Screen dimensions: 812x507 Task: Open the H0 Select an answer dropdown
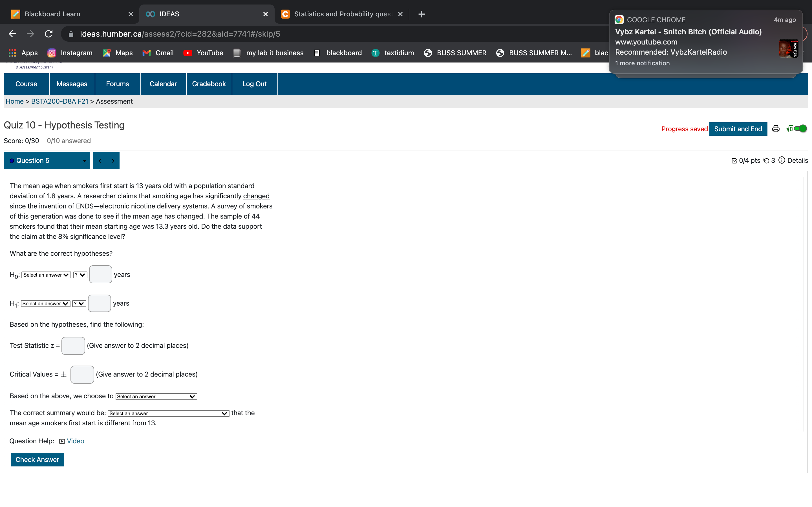(46, 275)
